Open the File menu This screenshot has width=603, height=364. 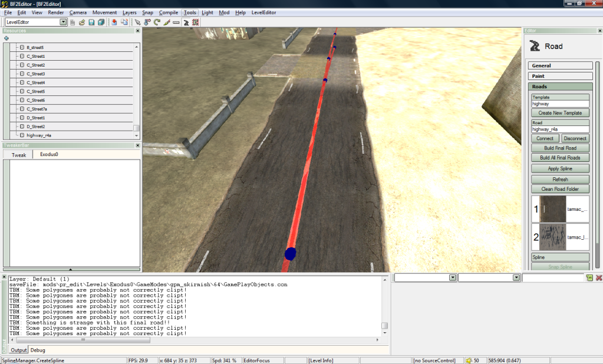pos(8,12)
